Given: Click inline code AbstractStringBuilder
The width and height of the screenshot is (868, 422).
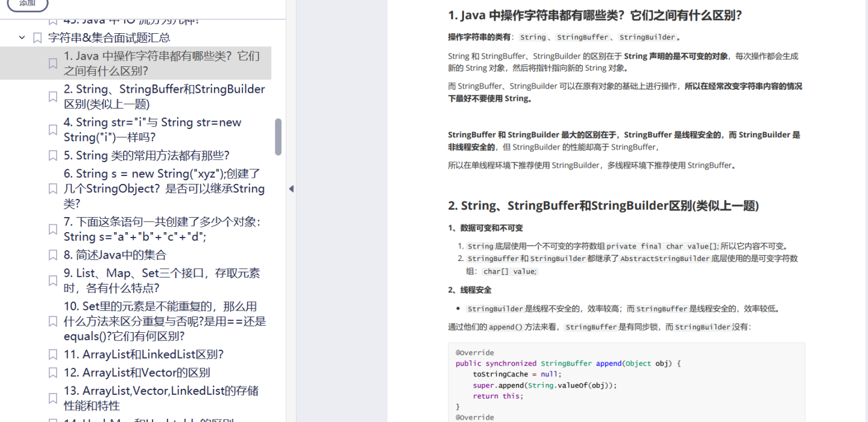Looking at the screenshot, I should point(665,259).
